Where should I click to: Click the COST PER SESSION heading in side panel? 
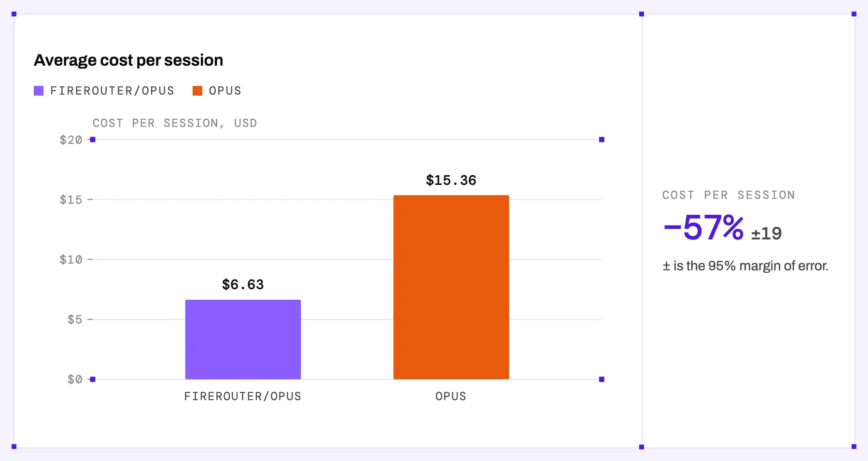(728, 195)
